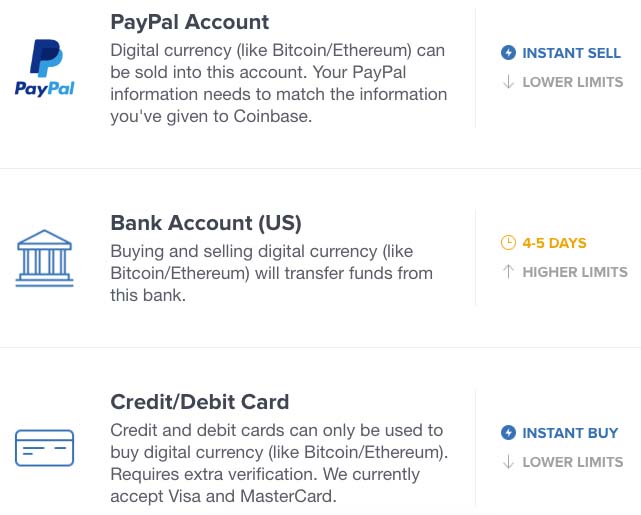The height and width of the screenshot is (515, 641).
Task: Click the INSTANT BUY label
Action: click(x=570, y=433)
